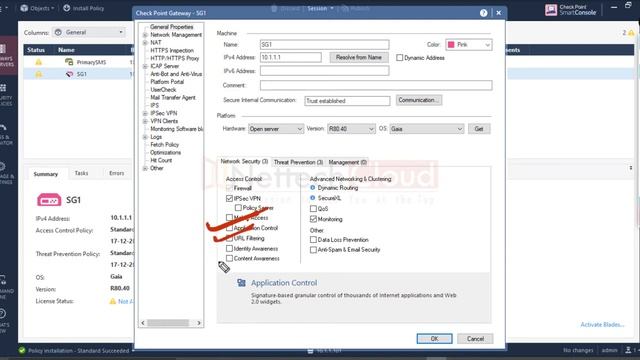Click the SG1 gateway icon in table row

click(x=69, y=74)
